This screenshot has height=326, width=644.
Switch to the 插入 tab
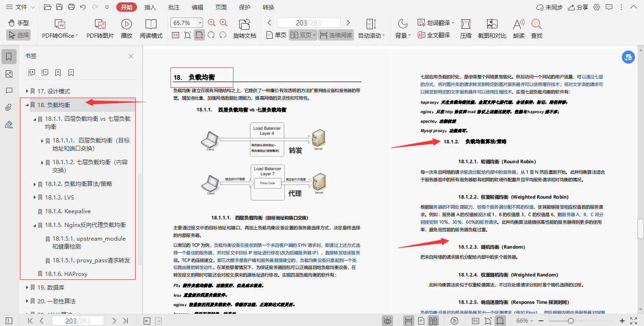pyautogui.click(x=150, y=7)
